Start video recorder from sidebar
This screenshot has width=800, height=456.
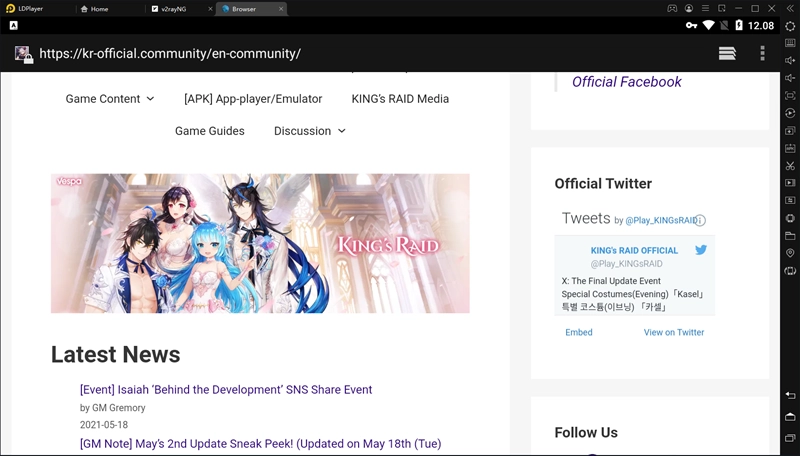click(790, 183)
